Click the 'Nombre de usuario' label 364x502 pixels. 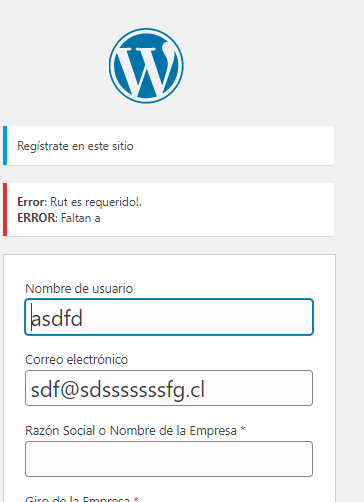[x=79, y=289]
